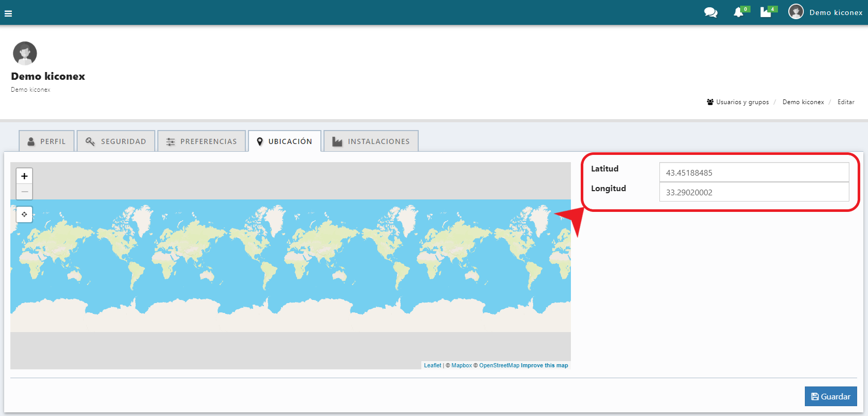
Task: Select the Instalaciones tab
Action: [371, 141]
